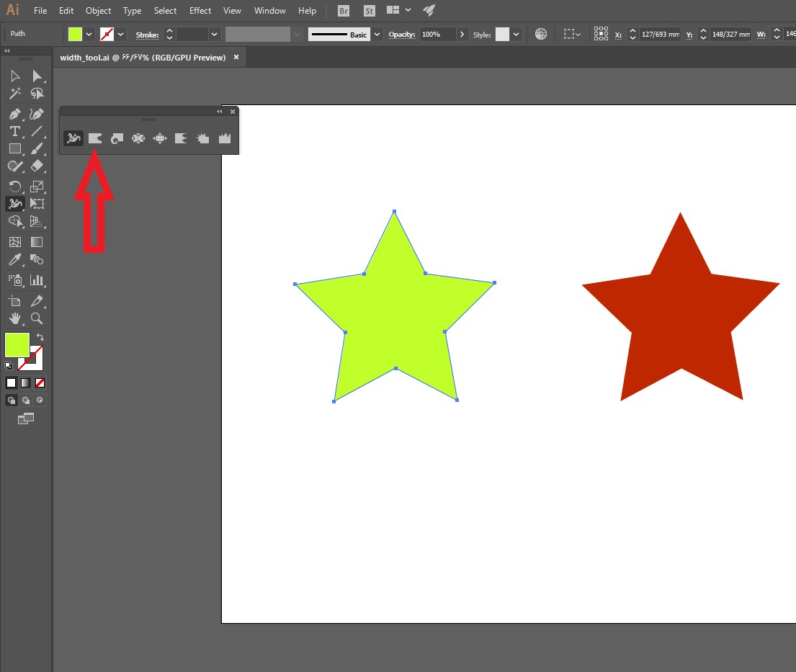Image resolution: width=796 pixels, height=672 pixels.
Task: Select the Zoom tool magnifier
Action: pos(37,318)
